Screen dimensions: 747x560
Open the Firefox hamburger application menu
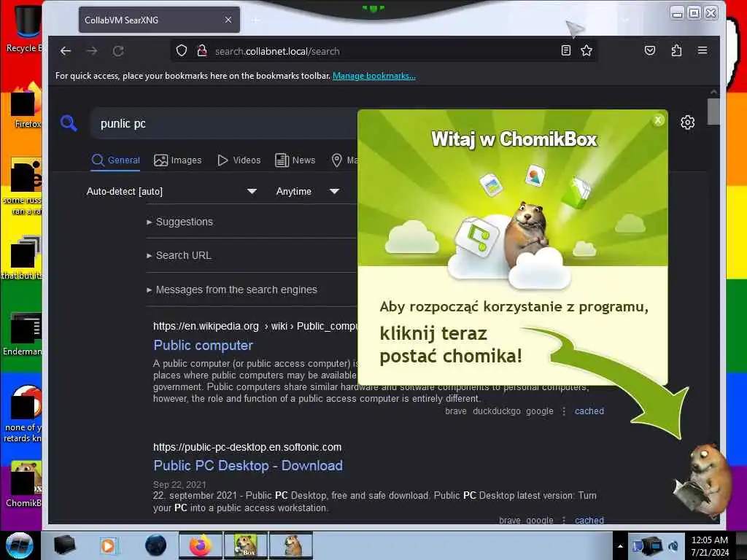(x=703, y=50)
